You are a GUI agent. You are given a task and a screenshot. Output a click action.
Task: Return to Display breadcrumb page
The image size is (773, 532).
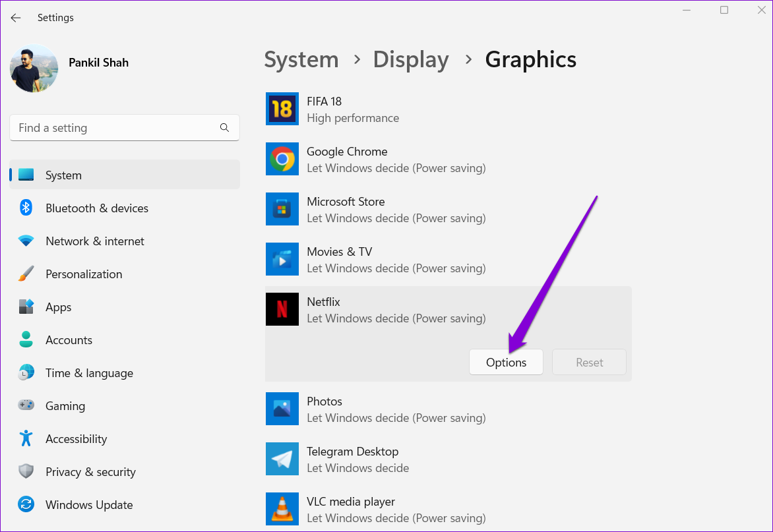tap(410, 59)
